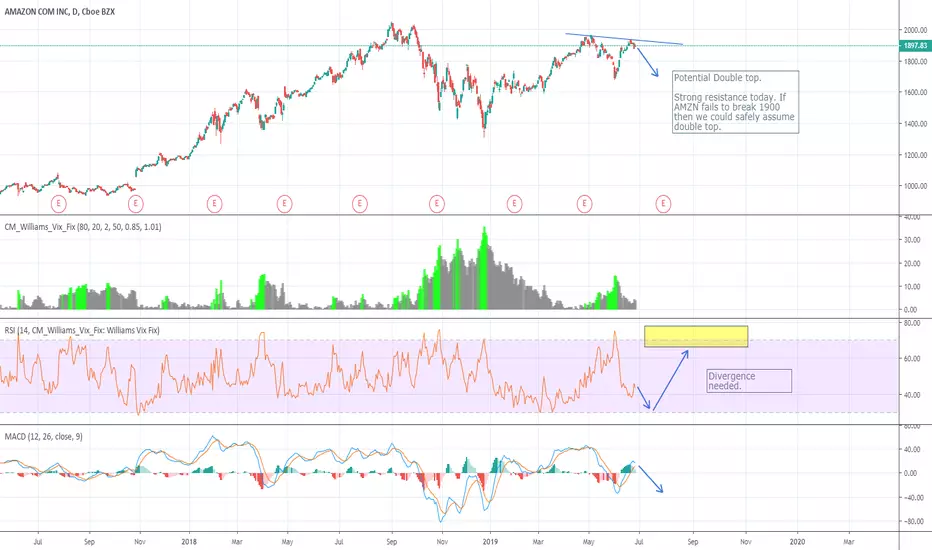
Task: Select the last earnings marker right of candles
Action: pyautogui.click(x=663, y=203)
